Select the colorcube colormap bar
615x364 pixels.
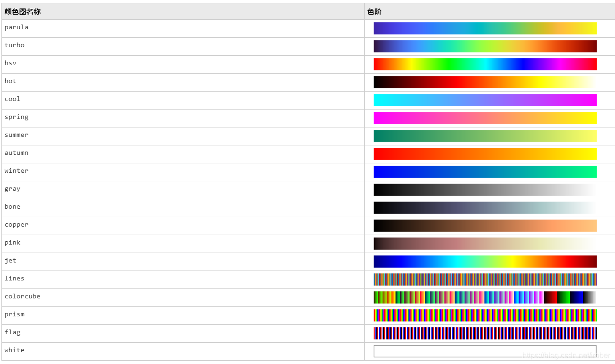(485, 297)
